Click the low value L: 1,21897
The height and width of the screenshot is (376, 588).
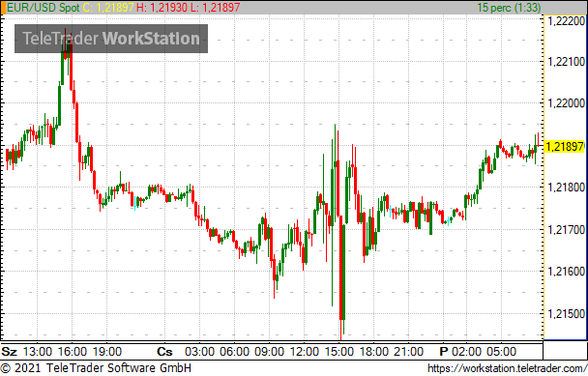click(x=216, y=8)
